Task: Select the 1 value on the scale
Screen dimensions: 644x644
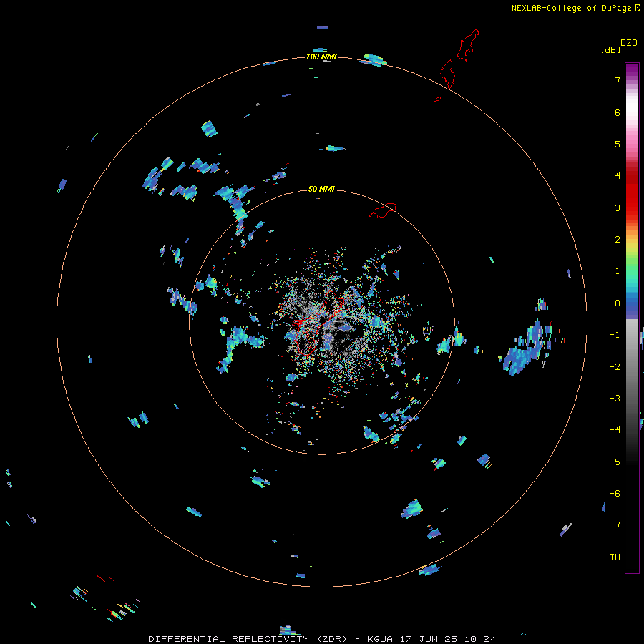Action: (x=618, y=271)
